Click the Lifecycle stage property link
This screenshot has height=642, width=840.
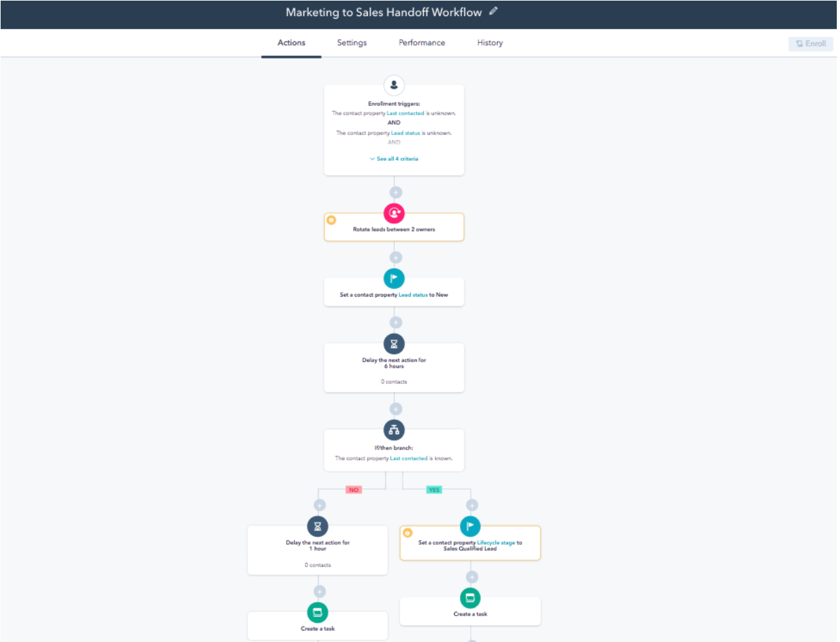(x=495, y=543)
